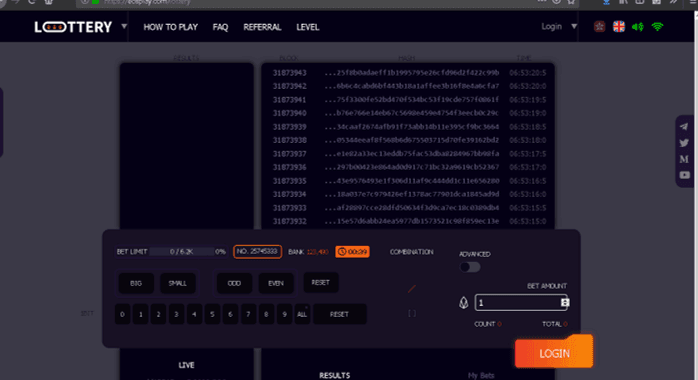Click timestamp 06:53:20:5 in hash list
The image size is (698, 380).
[528, 73]
